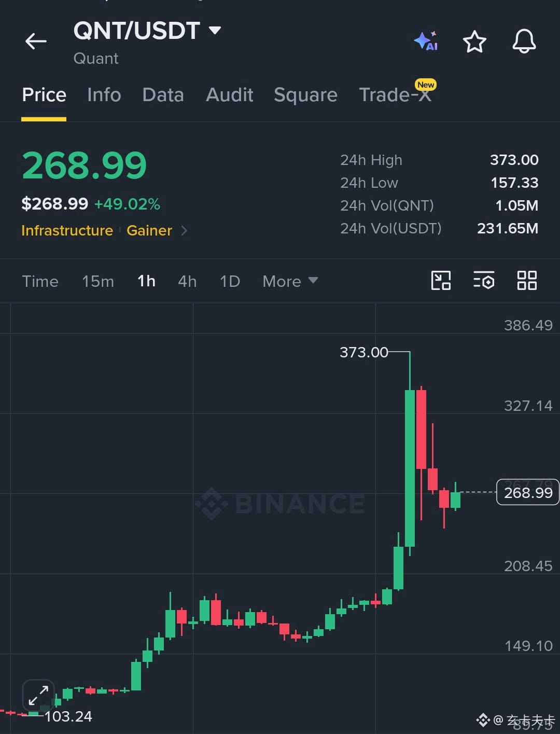Open the Audit tab

(229, 95)
